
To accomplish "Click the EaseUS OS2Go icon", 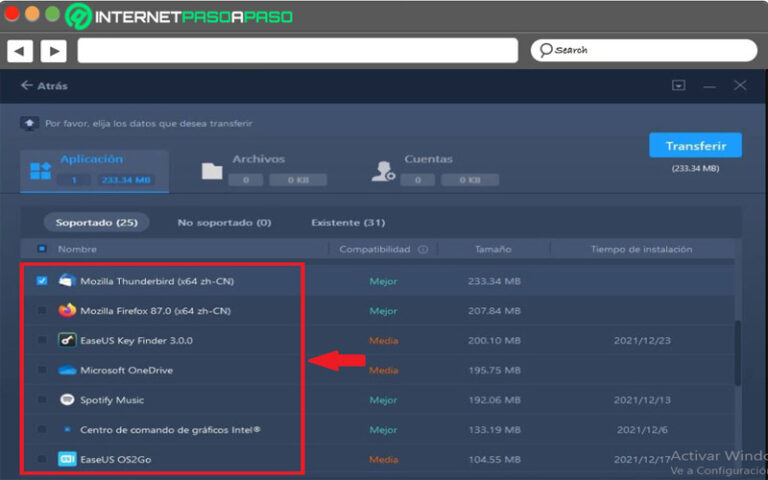I will coord(67,459).
